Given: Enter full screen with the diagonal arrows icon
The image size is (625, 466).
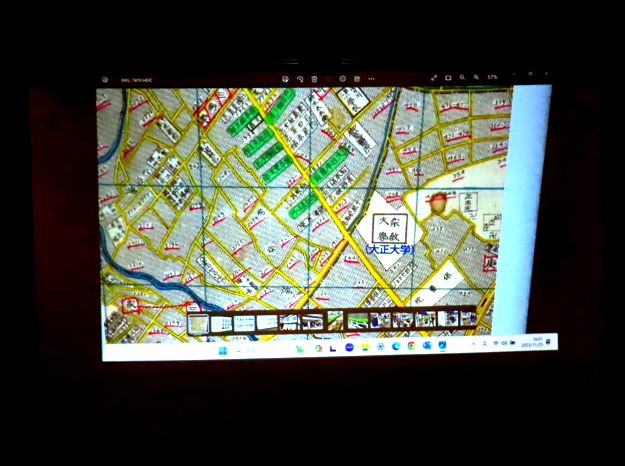Looking at the screenshot, I should (x=434, y=78).
